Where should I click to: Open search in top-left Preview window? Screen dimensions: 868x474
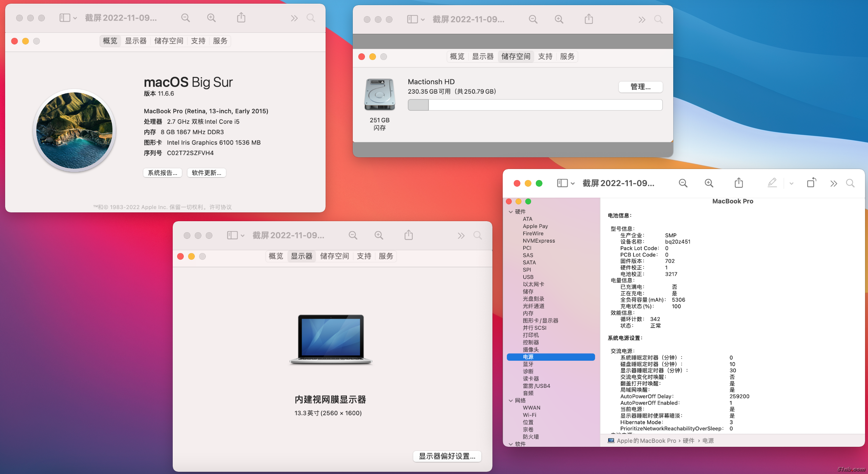tap(311, 18)
